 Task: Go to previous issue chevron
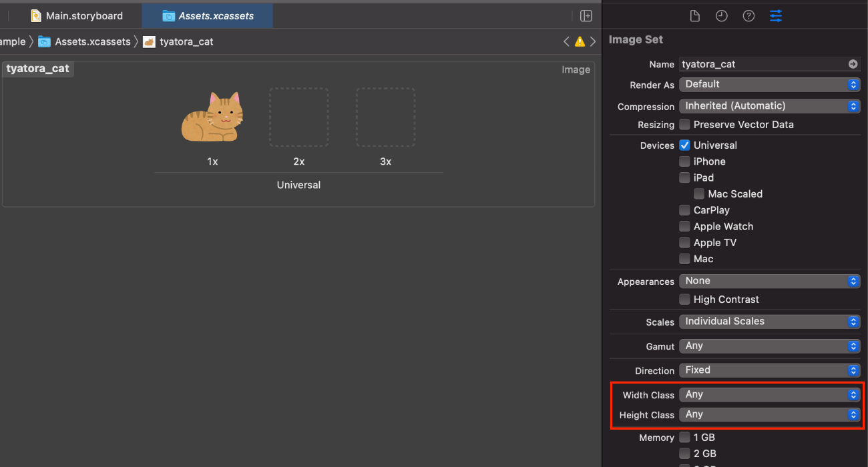[566, 41]
